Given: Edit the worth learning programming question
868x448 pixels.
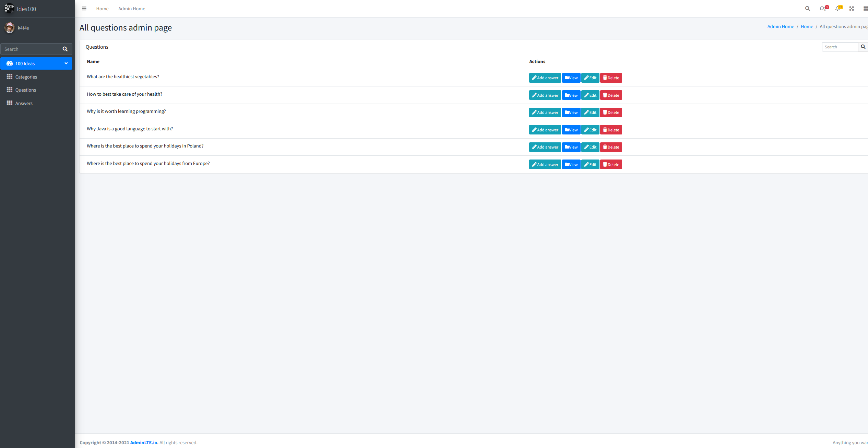Looking at the screenshot, I should coord(590,113).
